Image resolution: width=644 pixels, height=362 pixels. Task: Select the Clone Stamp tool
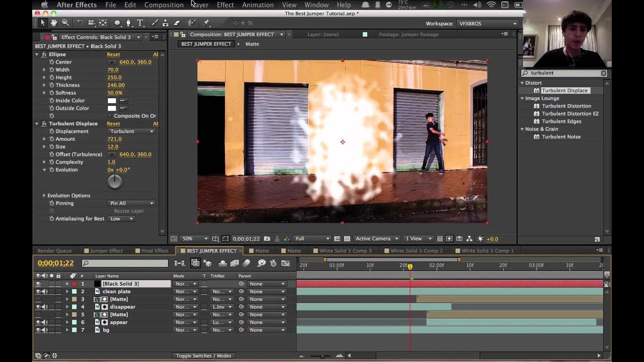coord(166,23)
